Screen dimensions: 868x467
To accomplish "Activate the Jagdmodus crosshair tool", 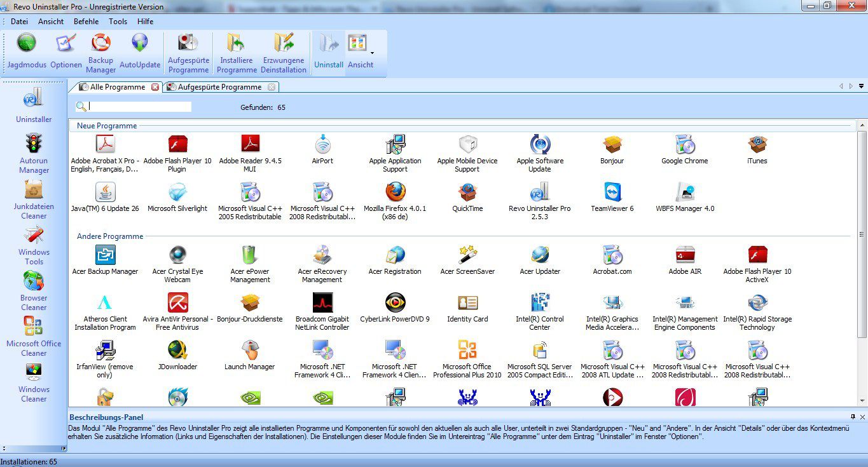I will 26,51.
